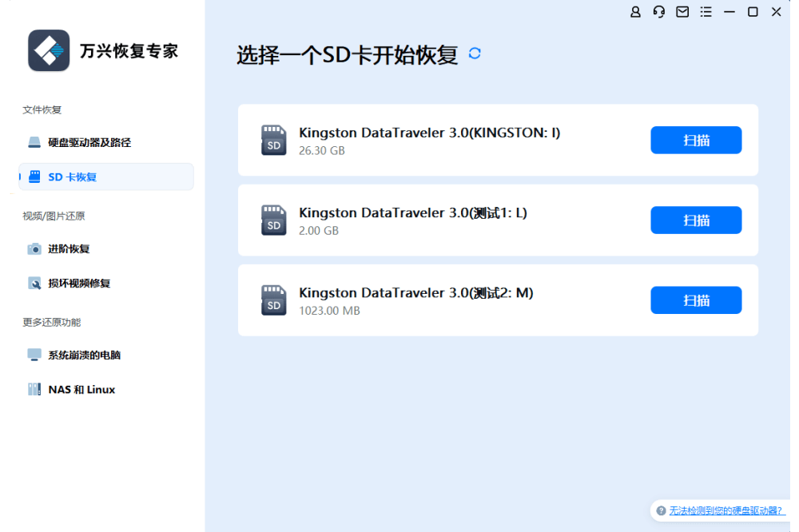Click the Wondershare Recoverit app logo

click(49, 50)
